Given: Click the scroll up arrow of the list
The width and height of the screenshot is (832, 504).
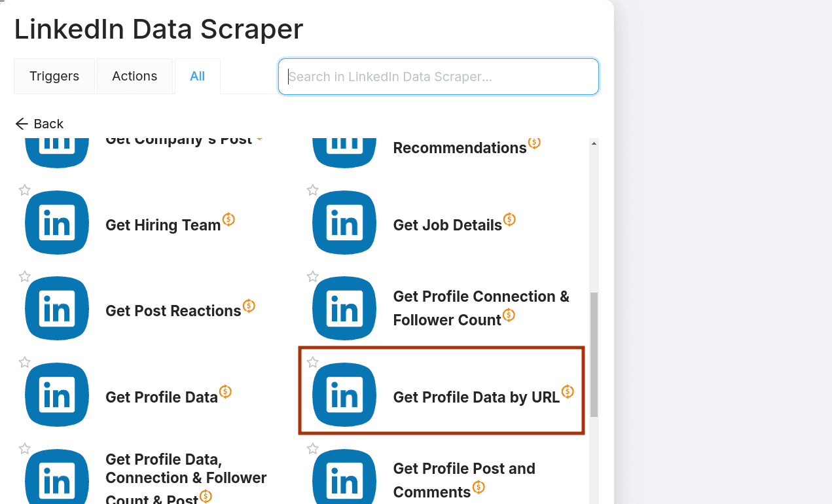Looking at the screenshot, I should (594, 143).
